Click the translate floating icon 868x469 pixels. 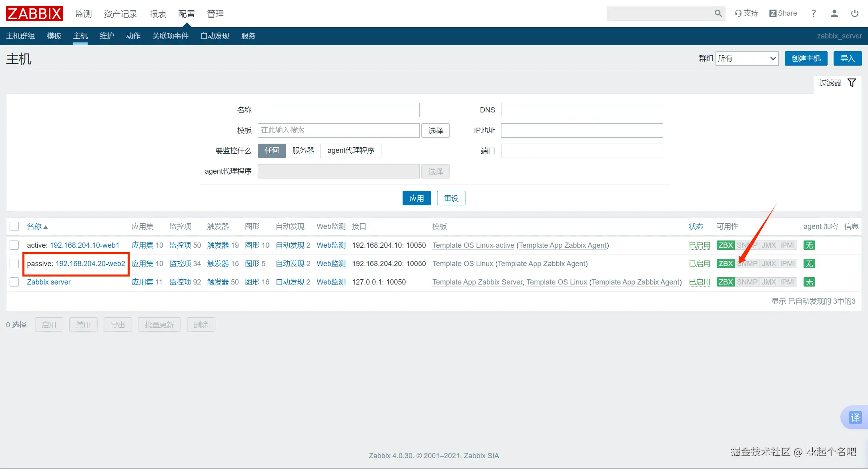pos(855,417)
